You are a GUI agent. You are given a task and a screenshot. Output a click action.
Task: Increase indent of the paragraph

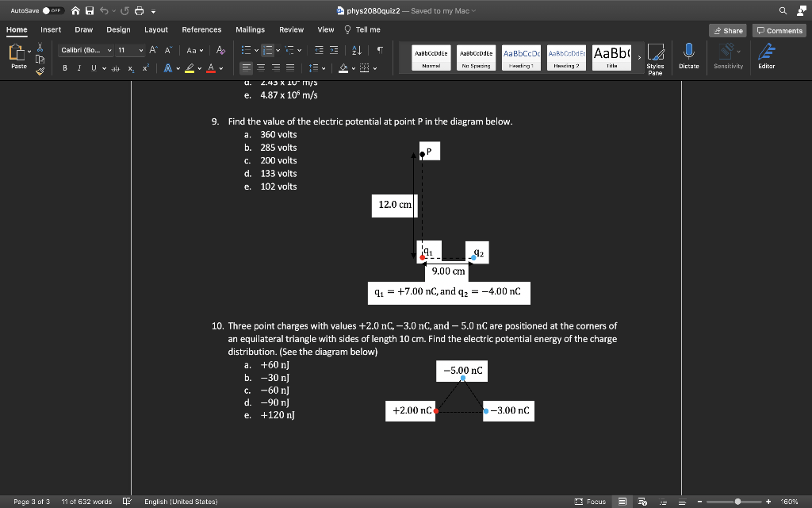pyautogui.click(x=334, y=50)
